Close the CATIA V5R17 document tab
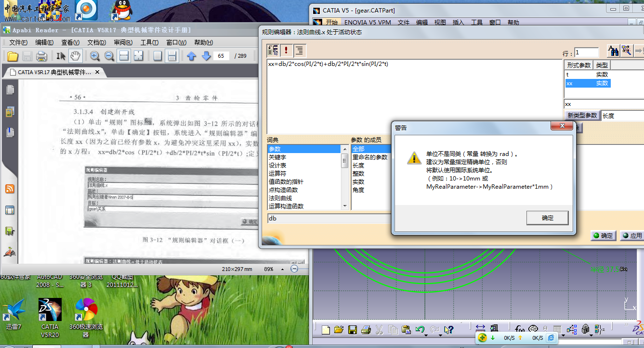644x348 pixels. [x=97, y=72]
